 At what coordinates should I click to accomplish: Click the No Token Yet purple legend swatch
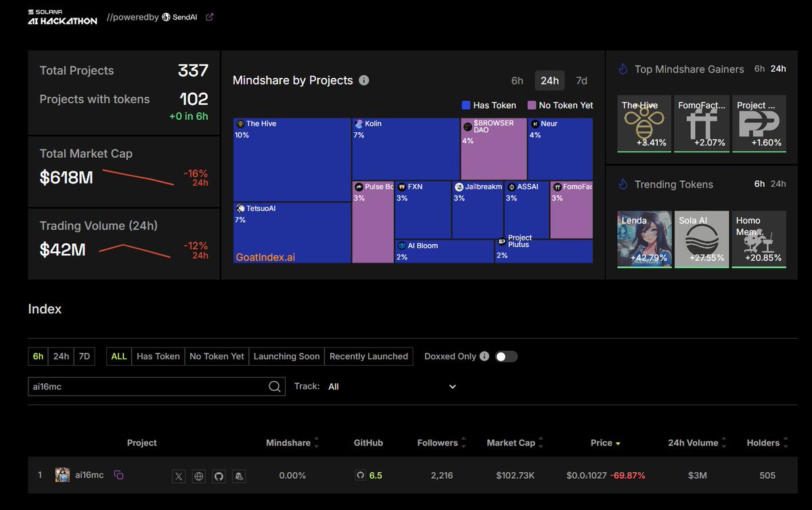click(x=532, y=105)
